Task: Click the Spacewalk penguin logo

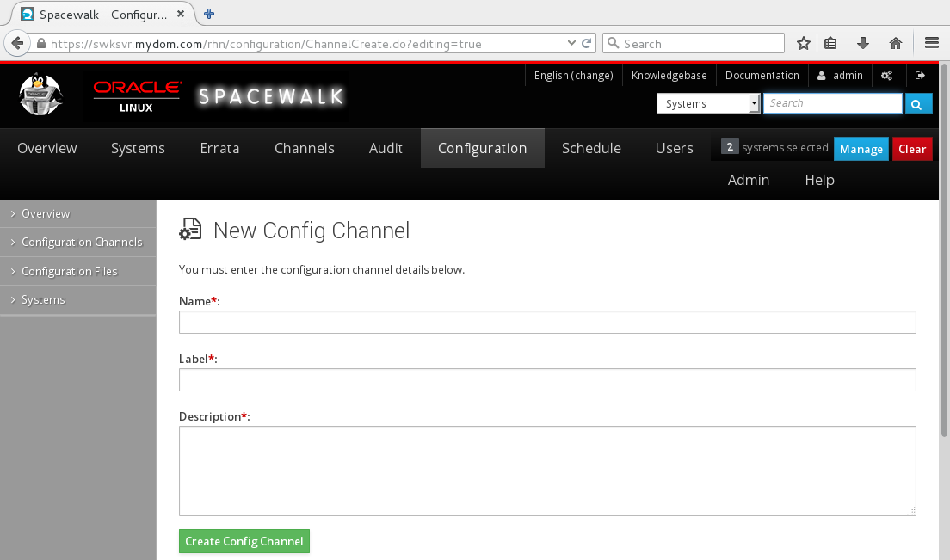Action: pyautogui.click(x=40, y=95)
